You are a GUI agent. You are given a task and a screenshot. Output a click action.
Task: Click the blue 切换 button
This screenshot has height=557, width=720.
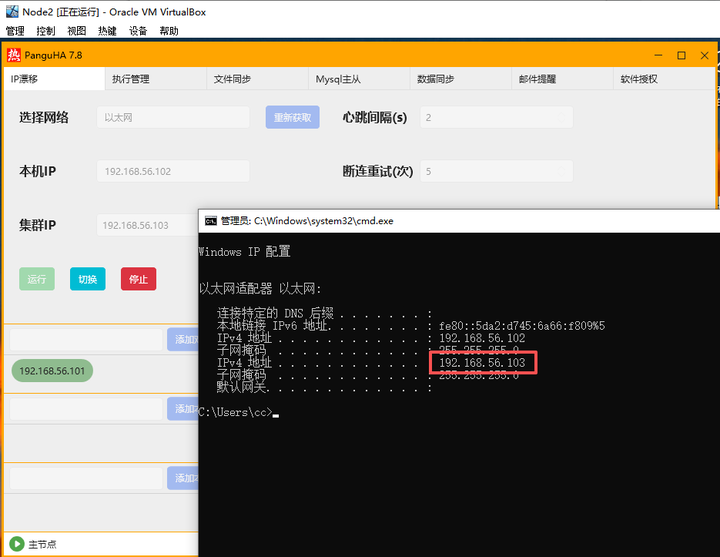88,279
